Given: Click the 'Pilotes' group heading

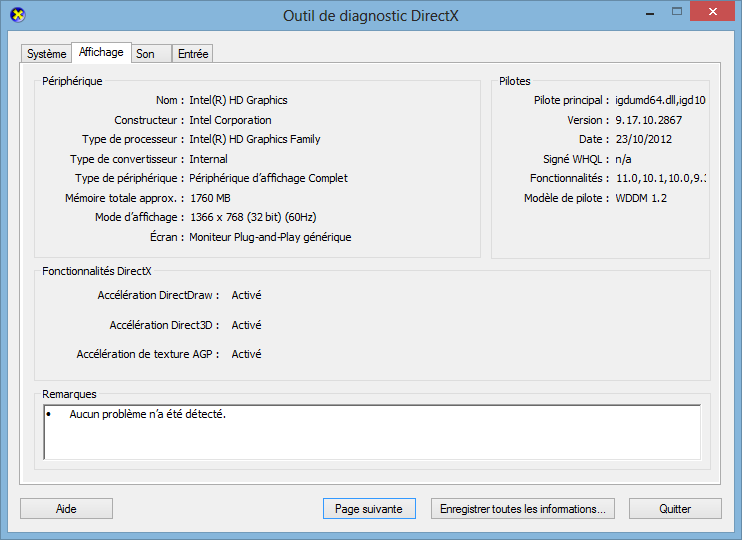Looking at the screenshot, I should click(514, 81).
